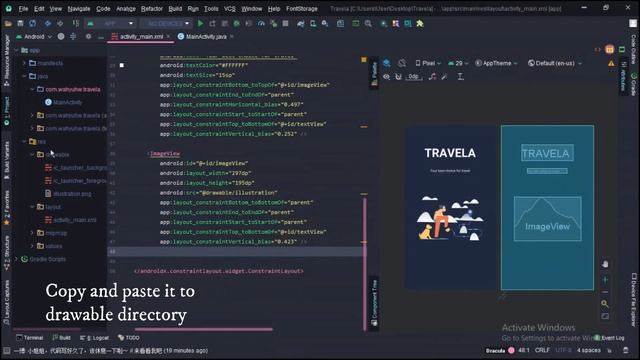Click the green Run app button

click(200, 24)
